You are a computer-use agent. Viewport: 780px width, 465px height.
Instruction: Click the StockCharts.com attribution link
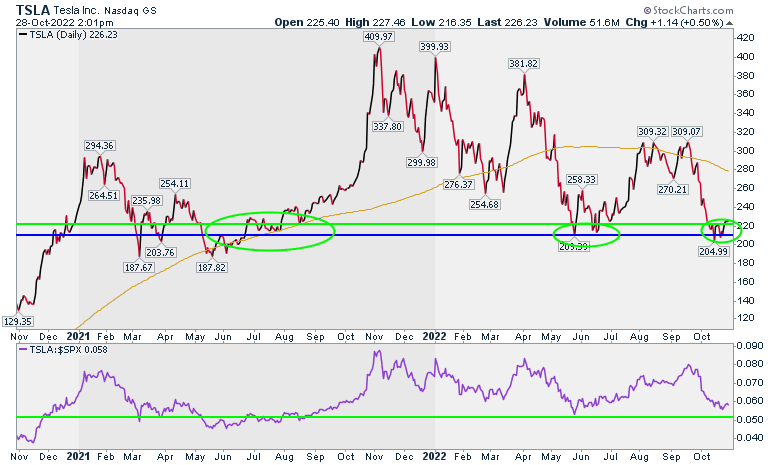(688, 10)
